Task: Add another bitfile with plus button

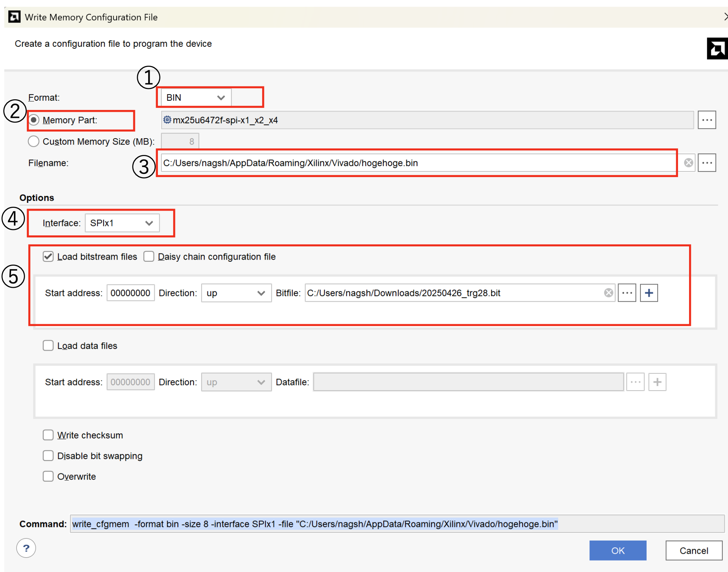Action: [649, 293]
